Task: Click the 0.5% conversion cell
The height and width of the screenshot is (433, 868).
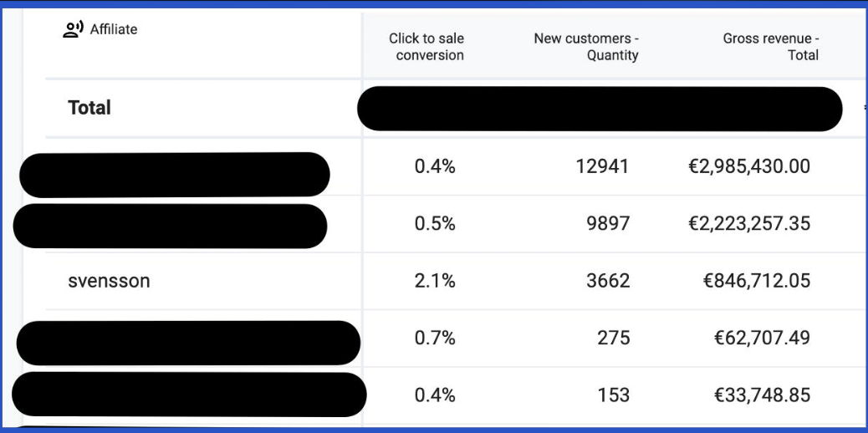Action: (x=435, y=224)
